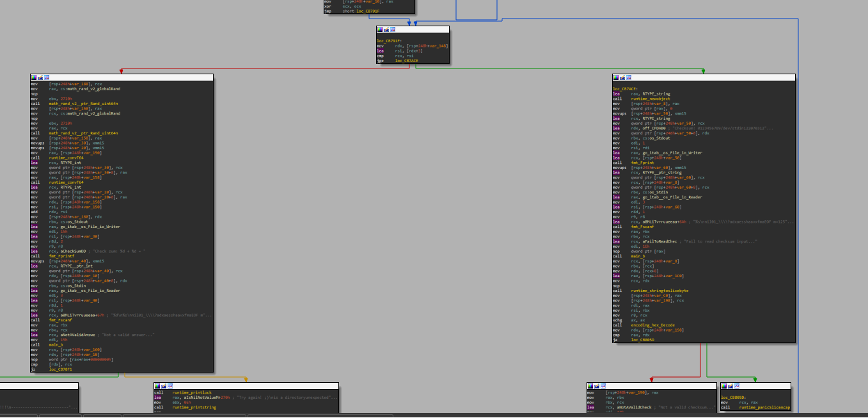
Task: Open the color palette icon on loc_CB791F block
Action: coord(379,29)
